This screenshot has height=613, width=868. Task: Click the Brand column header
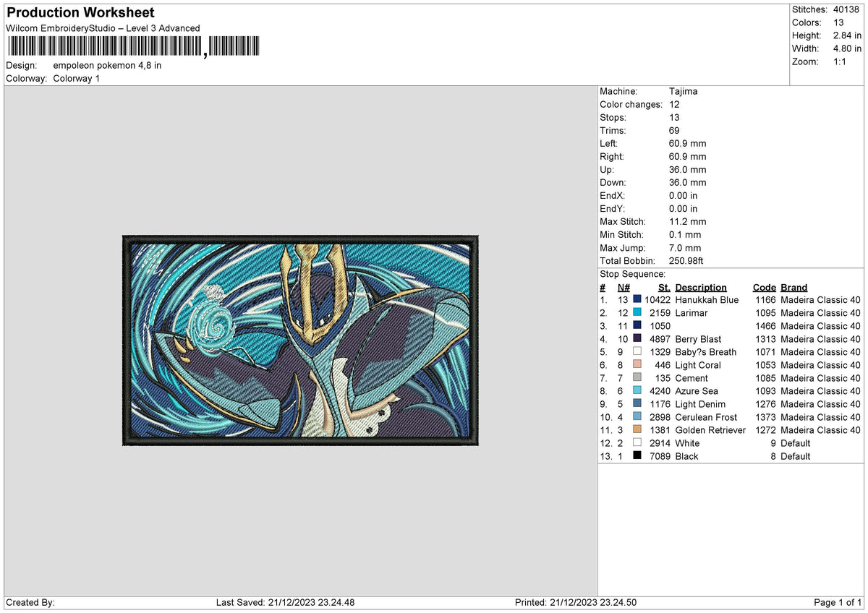793,288
